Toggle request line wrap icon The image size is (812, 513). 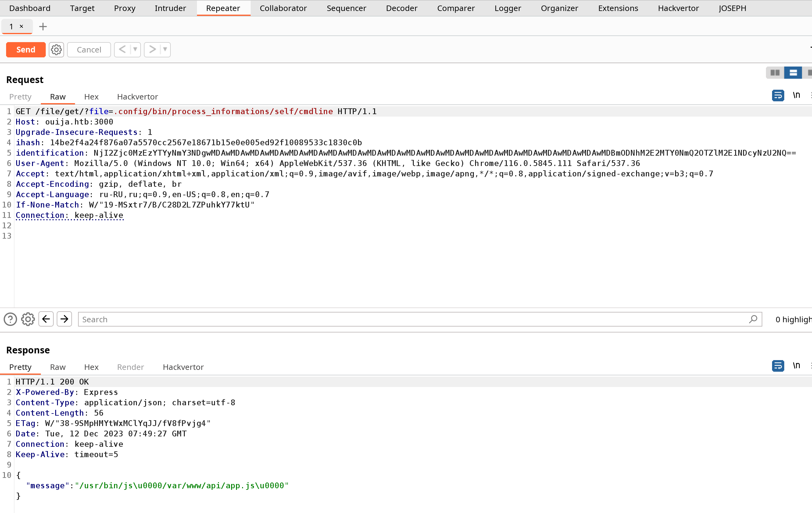pyautogui.click(x=778, y=96)
